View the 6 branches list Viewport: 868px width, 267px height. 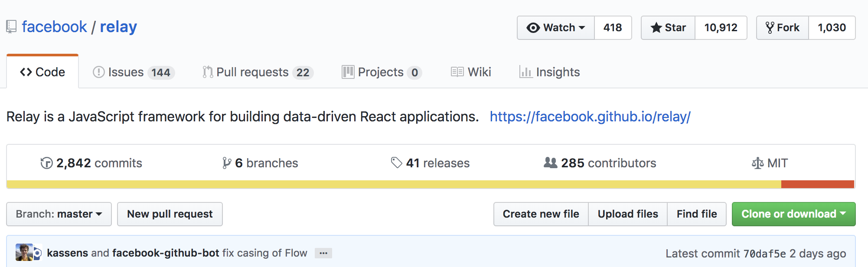260,163
